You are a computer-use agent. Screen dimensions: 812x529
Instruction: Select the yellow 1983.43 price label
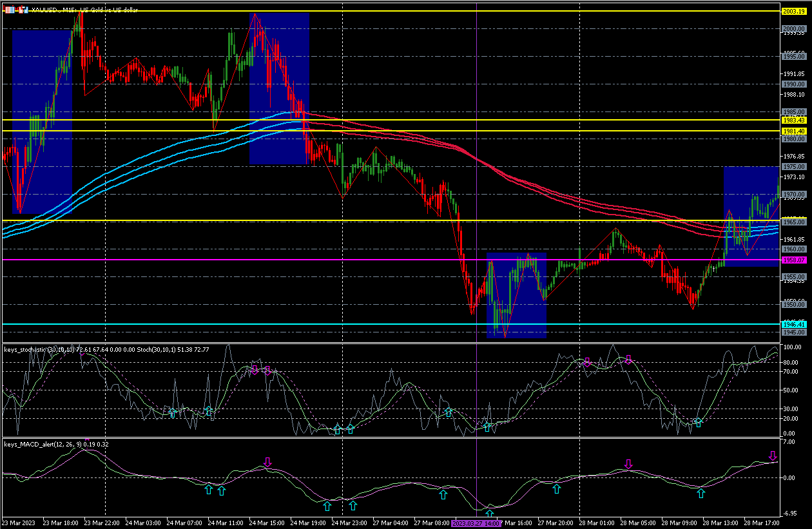pos(793,120)
